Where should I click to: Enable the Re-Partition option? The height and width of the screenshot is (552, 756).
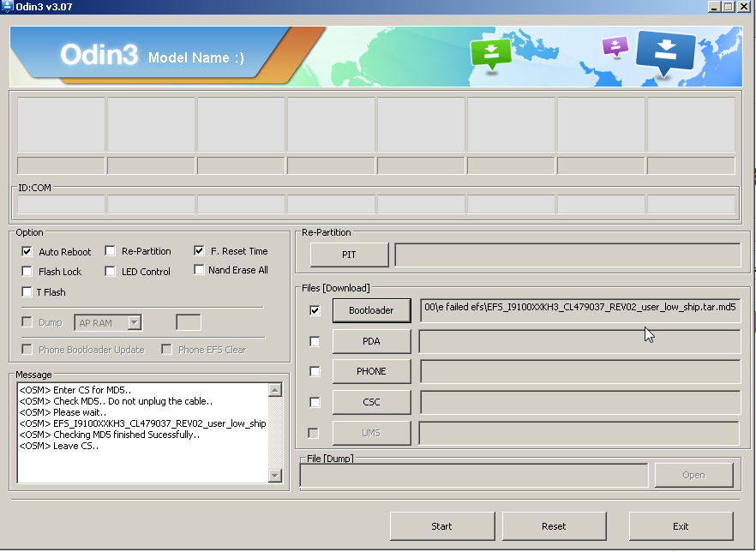(110, 250)
